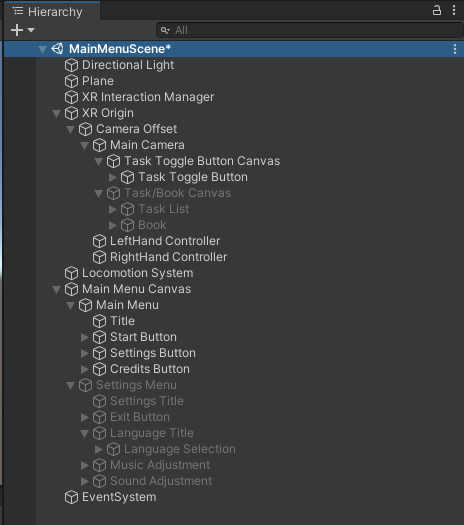This screenshot has height=525, width=464.
Task: Collapse the Settings Menu foldout
Action: (x=70, y=386)
